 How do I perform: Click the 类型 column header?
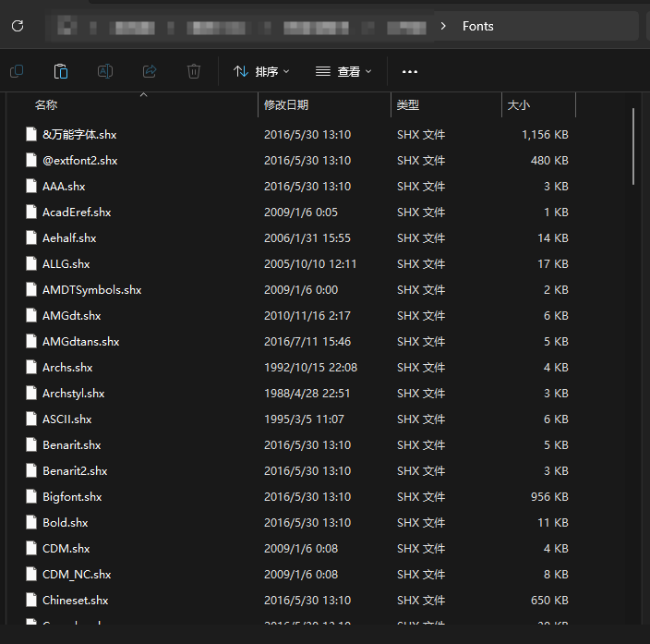[x=408, y=105]
